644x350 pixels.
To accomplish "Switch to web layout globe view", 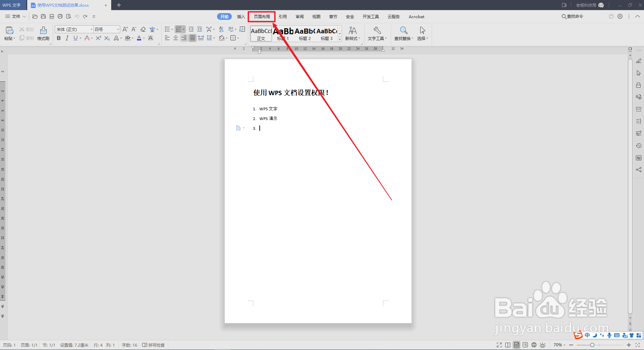I will (x=534, y=345).
